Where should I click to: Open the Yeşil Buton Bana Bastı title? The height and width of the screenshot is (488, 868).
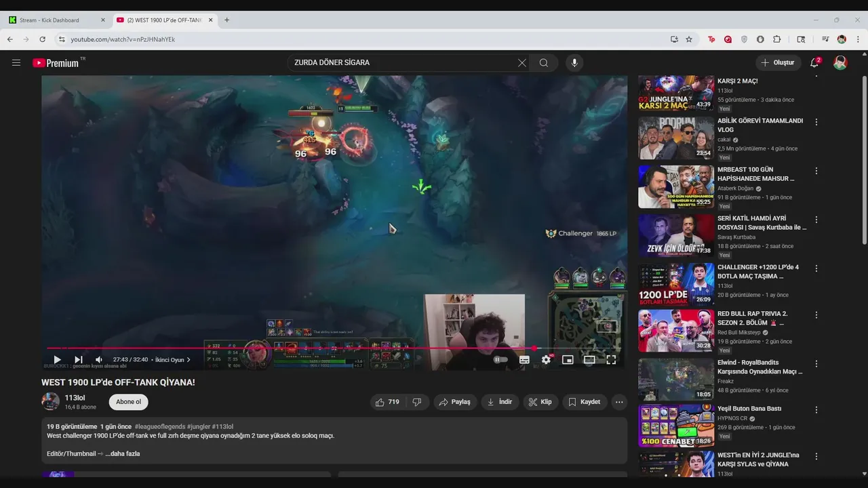[x=749, y=409]
